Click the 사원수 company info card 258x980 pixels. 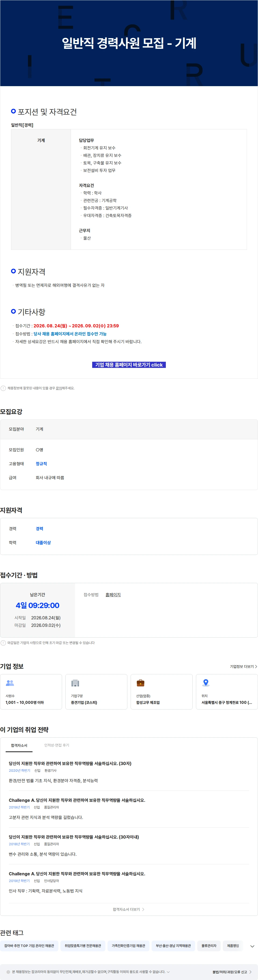point(31,692)
